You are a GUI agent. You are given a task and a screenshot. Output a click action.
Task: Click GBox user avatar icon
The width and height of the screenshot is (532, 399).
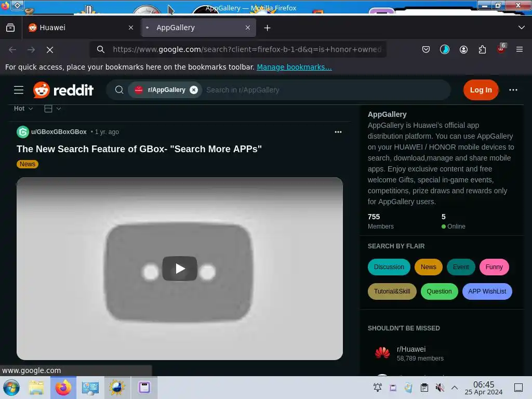pyautogui.click(x=23, y=132)
